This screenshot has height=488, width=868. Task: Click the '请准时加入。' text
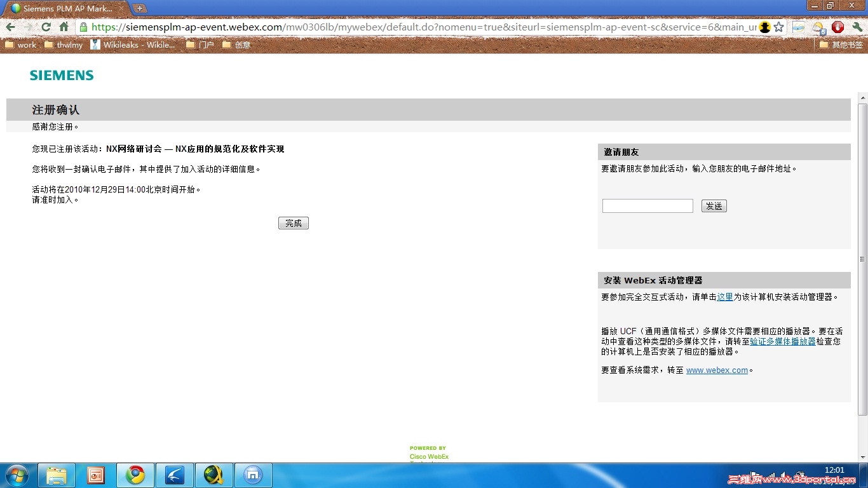pyautogui.click(x=56, y=200)
